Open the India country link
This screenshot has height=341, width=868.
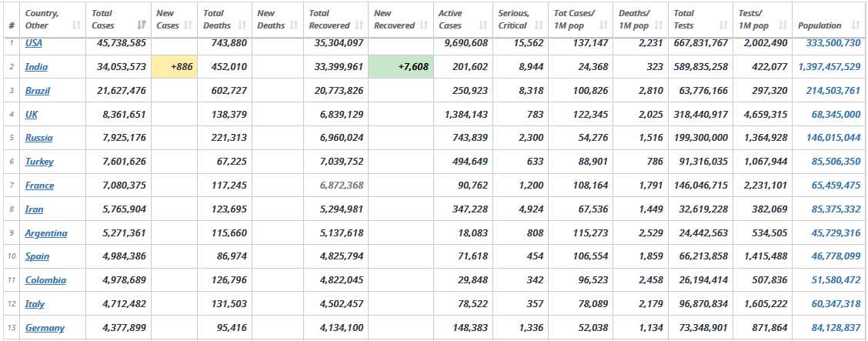[36, 67]
